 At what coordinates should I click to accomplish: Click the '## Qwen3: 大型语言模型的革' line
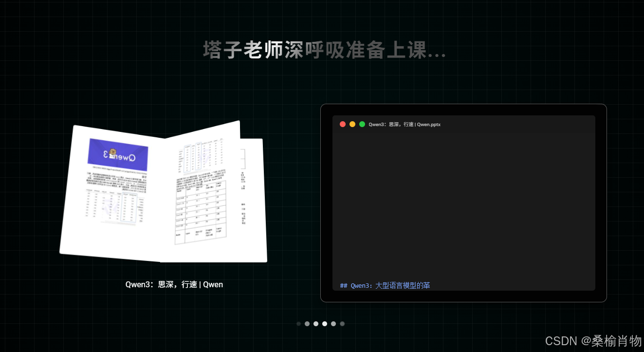(385, 285)
